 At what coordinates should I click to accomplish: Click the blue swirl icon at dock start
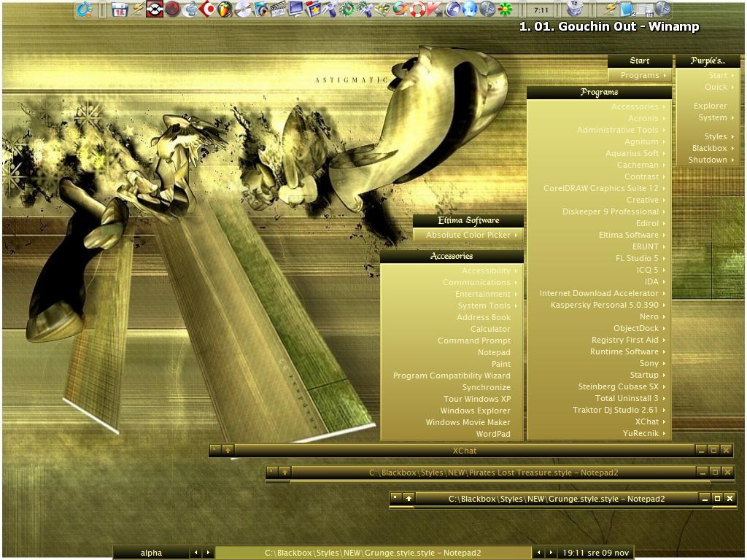pyautogui.click(x=85, y=9)
